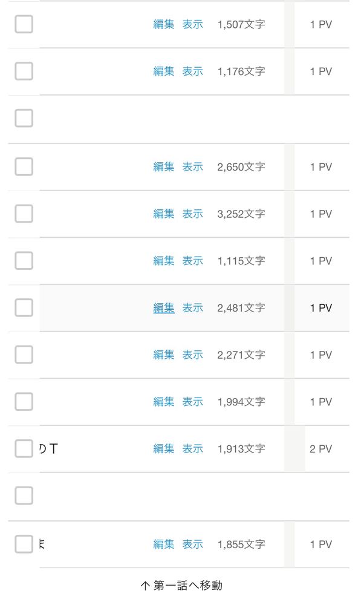
Task: Click 編集 for the 1,507文字 episode
Action: click(x=164, y=24)
